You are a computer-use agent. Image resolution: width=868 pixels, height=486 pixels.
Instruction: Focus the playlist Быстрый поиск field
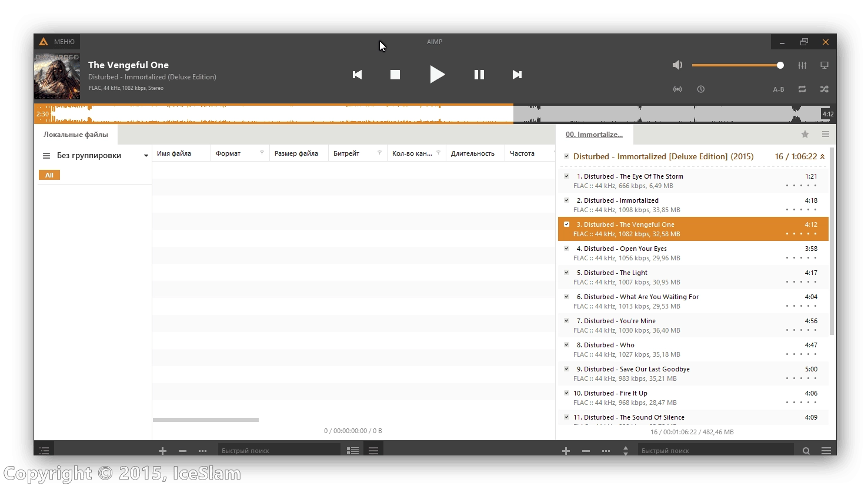tap(716, 451)
